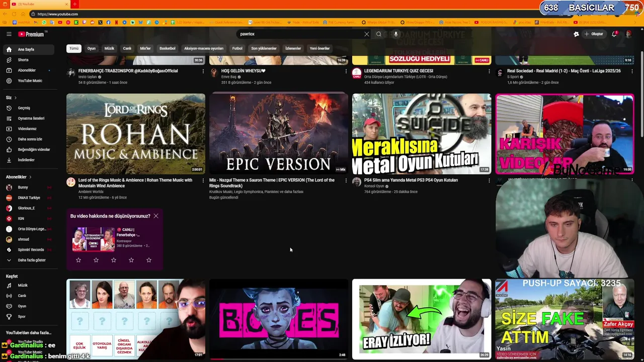Close the video feedback survey

pyautogui.click(x=156, y=216)
